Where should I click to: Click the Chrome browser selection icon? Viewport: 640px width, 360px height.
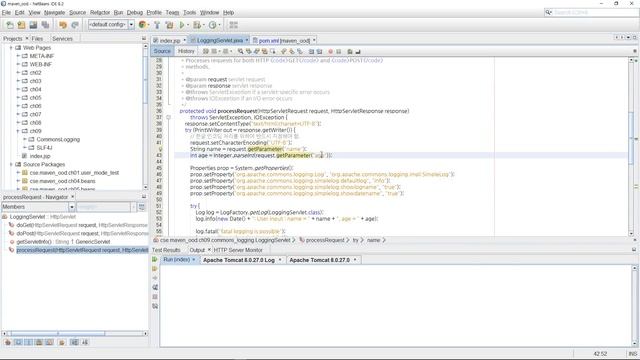142,25
